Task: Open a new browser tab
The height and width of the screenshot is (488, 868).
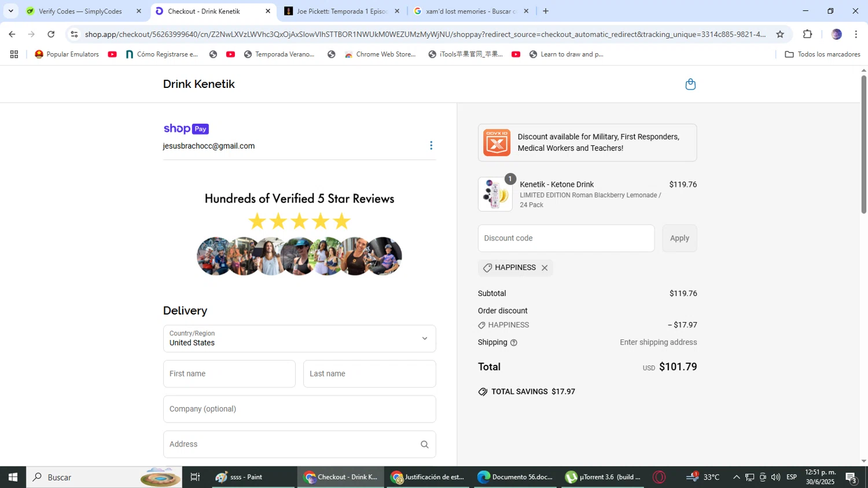Action: [x=545, y=11]
